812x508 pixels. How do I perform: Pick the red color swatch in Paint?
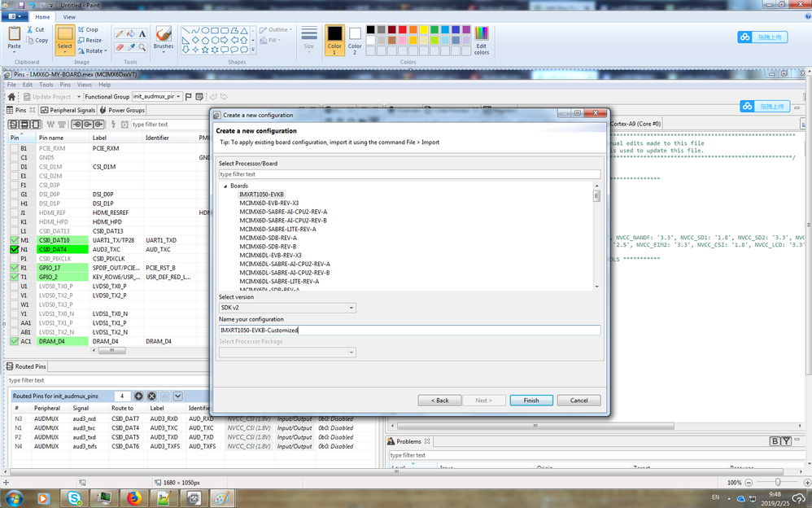tap(403, 29)
